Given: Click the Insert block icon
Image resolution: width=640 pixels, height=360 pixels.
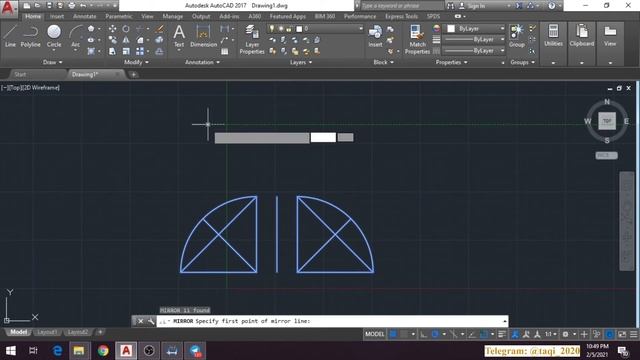Looking at the screenshot, I should (x=375, y=36).
